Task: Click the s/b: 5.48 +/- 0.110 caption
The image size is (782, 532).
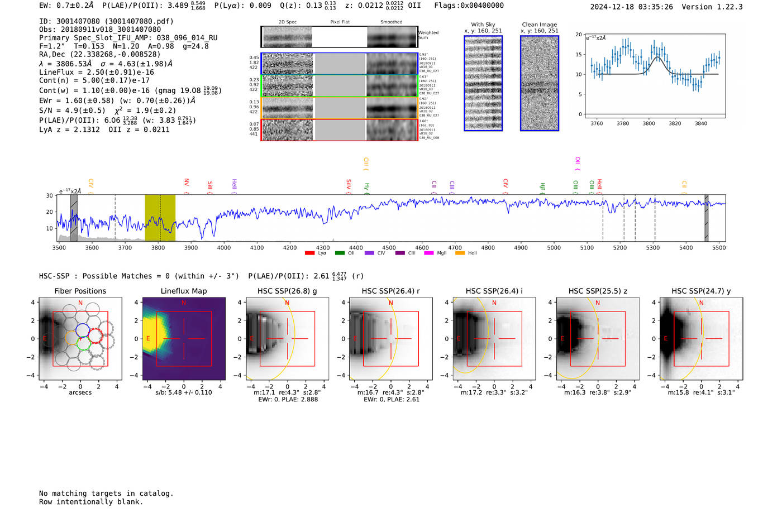Action: (x=184, y=392)
